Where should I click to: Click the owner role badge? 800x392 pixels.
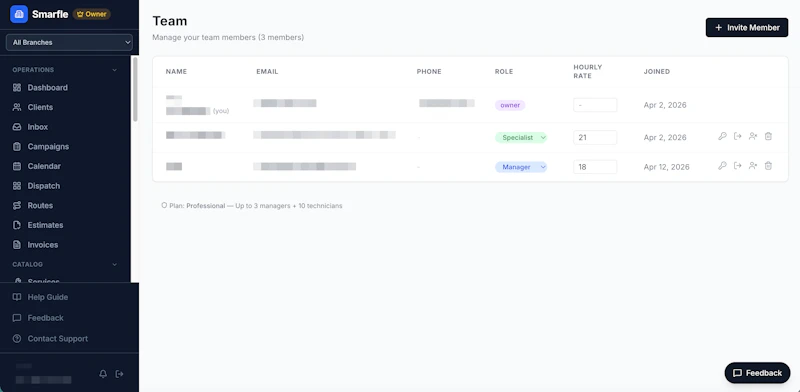(510, 105)
